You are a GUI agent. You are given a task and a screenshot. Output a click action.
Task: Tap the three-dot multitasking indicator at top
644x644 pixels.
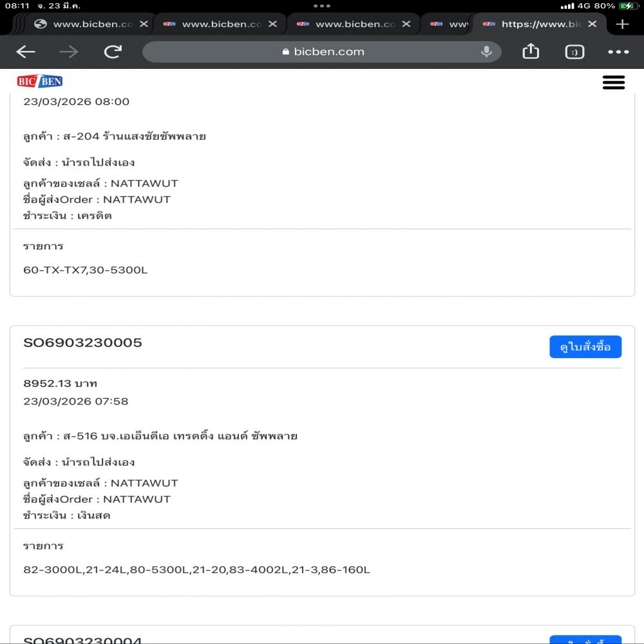321,6
